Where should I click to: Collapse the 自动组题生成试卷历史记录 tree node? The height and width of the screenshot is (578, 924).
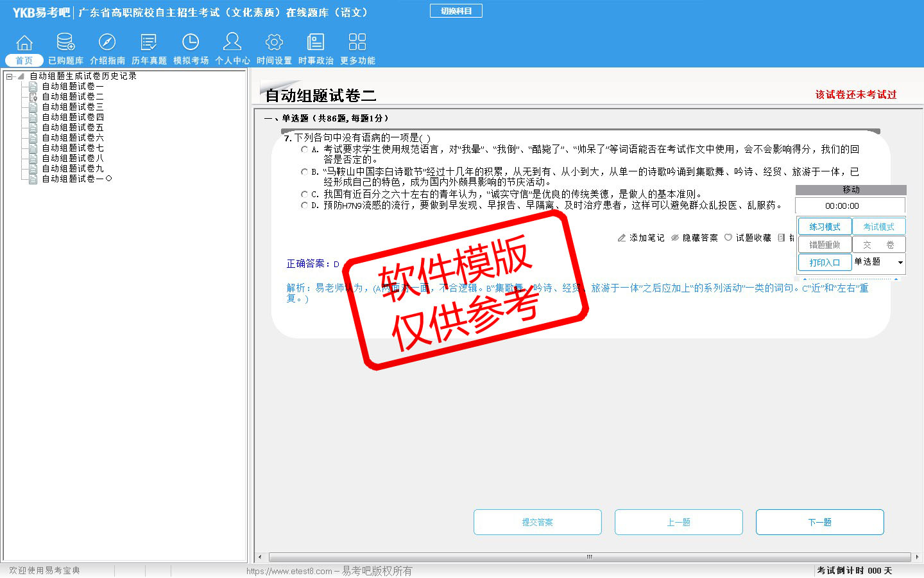[x=10, y=76]
